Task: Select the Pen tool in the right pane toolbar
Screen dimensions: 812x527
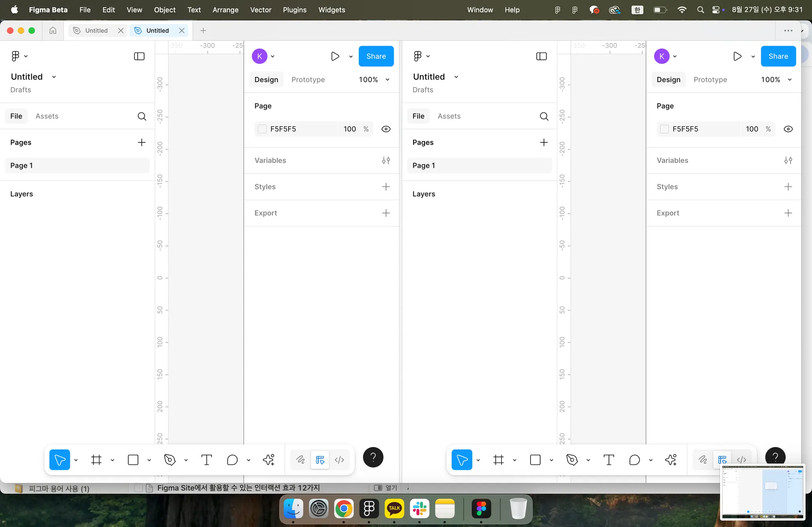Action: [x=572, y=460]
